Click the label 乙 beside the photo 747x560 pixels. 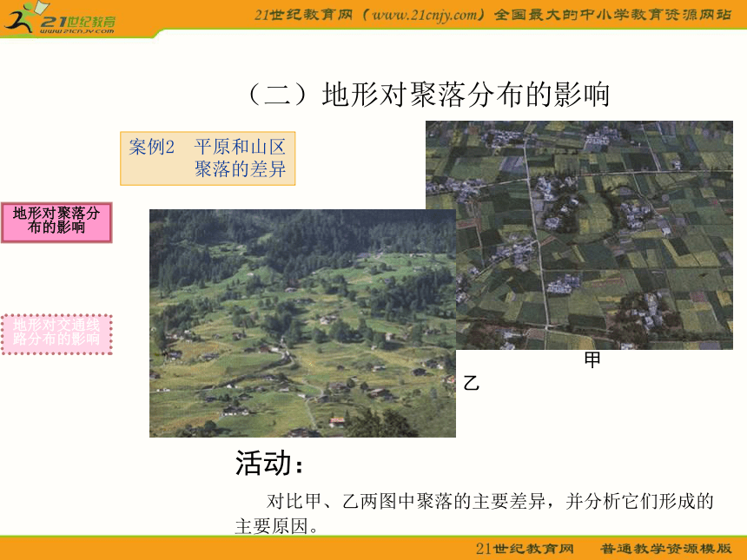(471, 383)
